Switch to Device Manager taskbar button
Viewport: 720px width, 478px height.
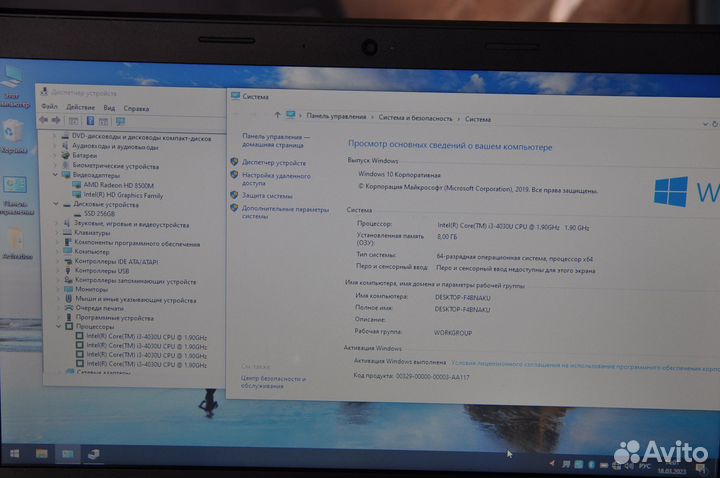[x=94, y=455]
